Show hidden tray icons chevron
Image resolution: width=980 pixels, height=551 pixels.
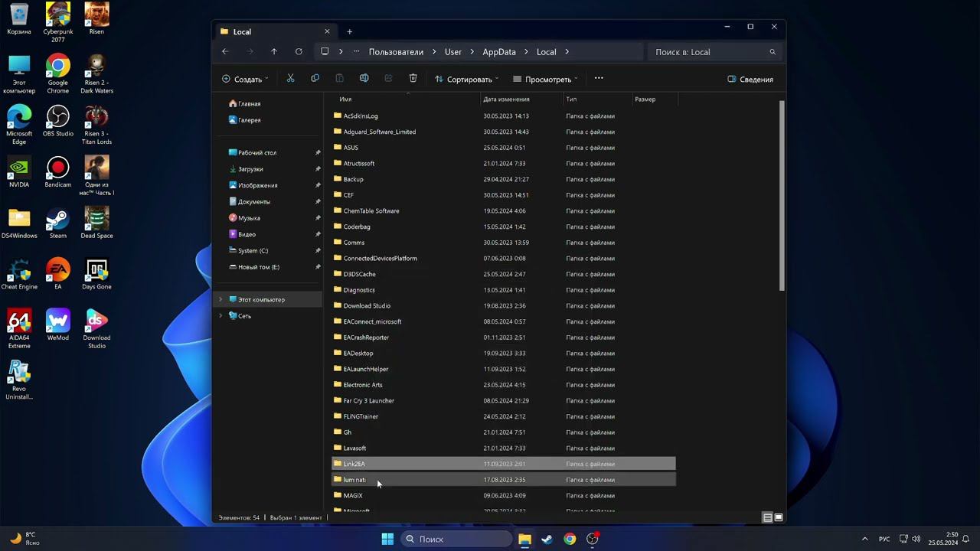(x=865, y=539)
